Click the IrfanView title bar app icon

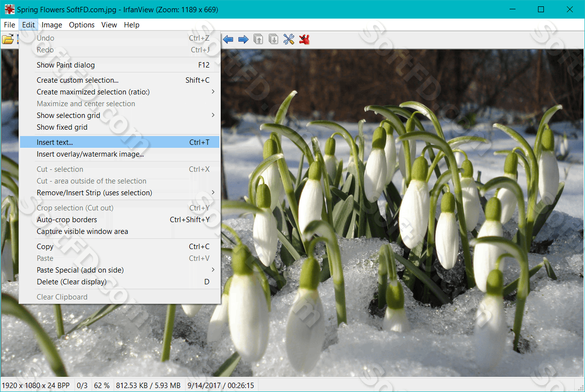pos(9,9)
